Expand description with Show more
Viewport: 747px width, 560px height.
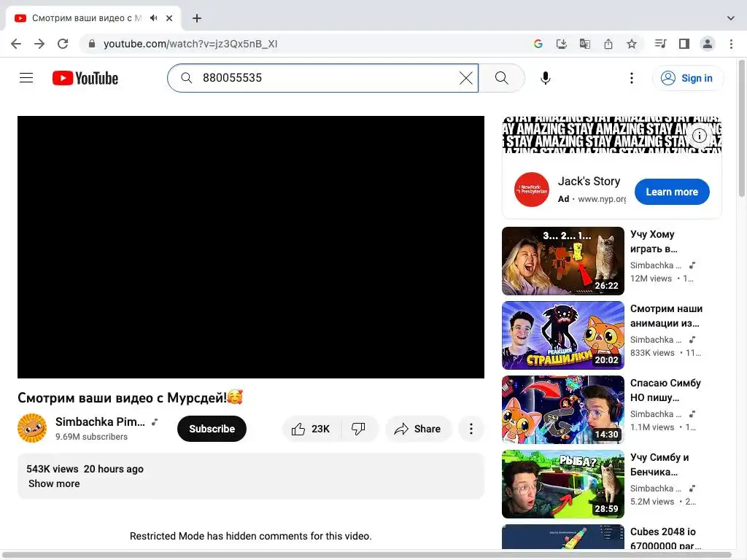pyautogui.click(x=54, y=483)
